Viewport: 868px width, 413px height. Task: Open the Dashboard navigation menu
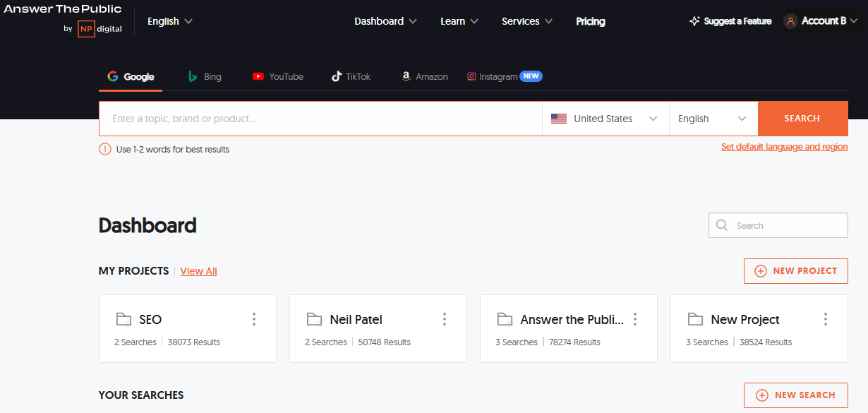(385, 21)
